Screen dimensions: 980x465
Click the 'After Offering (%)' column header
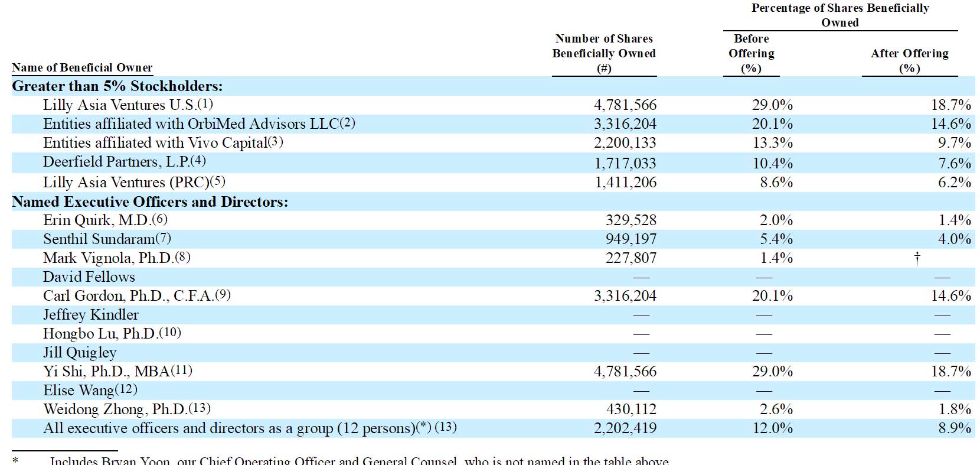pos(910,60)
